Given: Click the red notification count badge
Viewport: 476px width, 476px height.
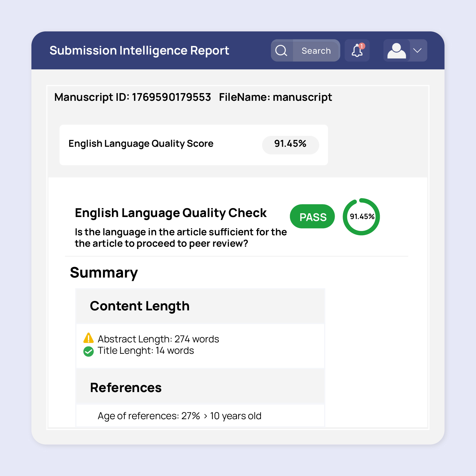Looking at the screenshot, I should pos(362,46).
